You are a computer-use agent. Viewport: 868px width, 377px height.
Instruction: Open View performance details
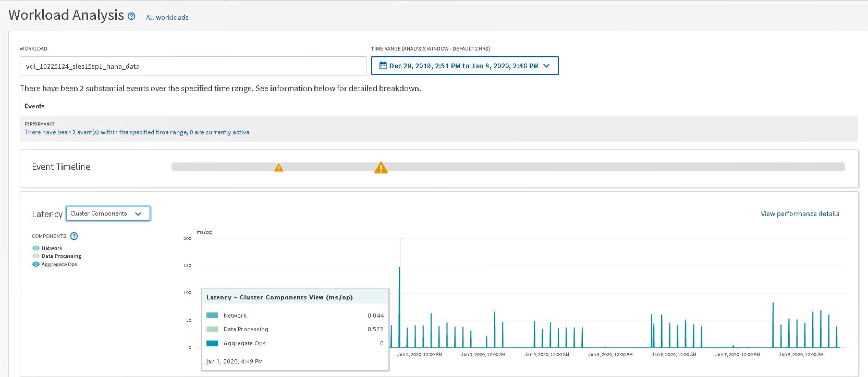click(800, 213)
